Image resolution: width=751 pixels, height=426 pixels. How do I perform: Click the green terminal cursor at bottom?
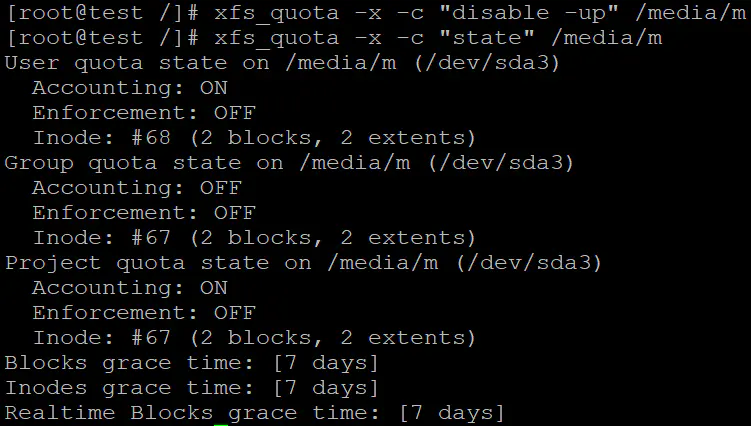(x=220, y=425)
